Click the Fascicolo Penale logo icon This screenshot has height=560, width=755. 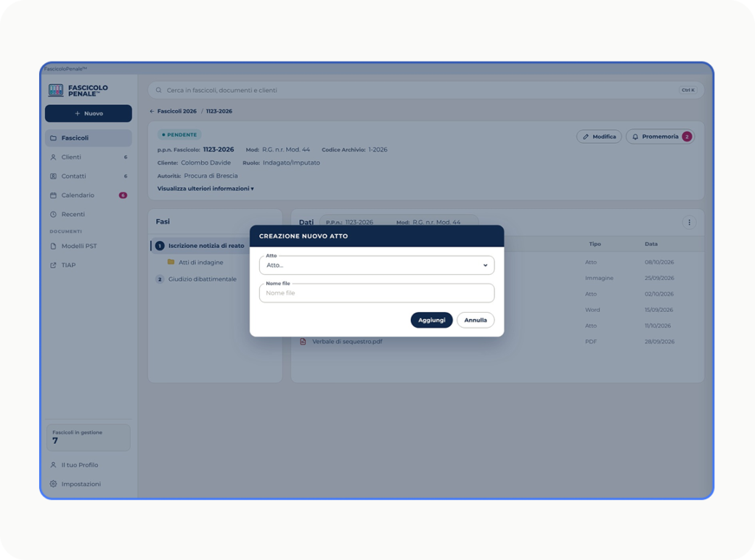click(56, 90)
